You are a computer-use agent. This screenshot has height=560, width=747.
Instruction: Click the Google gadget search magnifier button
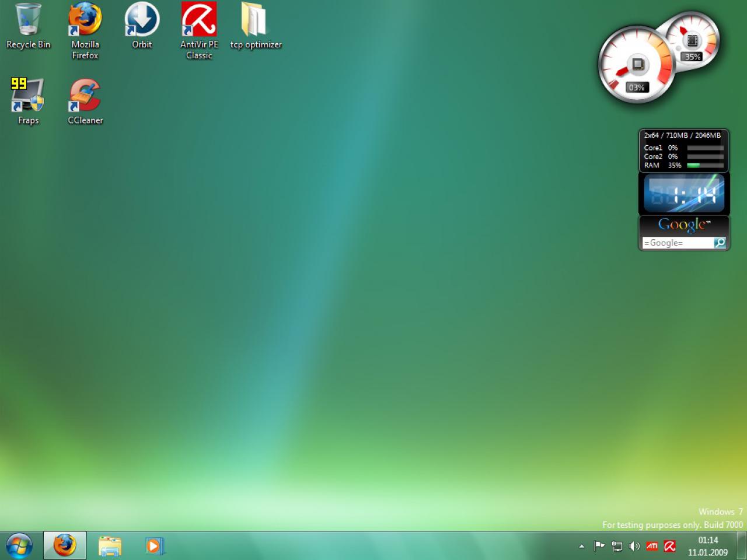pyautogui.click(x=720, y=243)
